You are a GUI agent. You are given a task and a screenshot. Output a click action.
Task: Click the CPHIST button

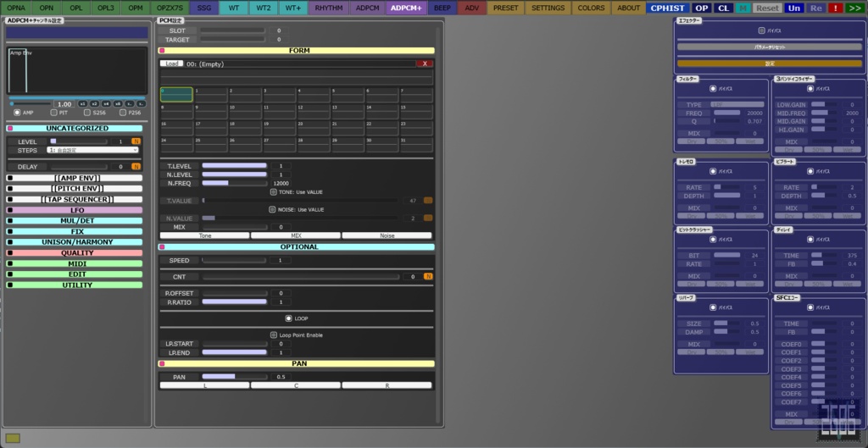[x=668, y=8]
